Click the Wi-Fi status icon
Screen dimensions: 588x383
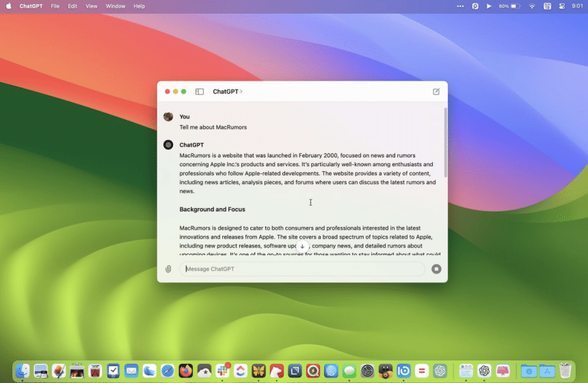(x=532, y=6)
